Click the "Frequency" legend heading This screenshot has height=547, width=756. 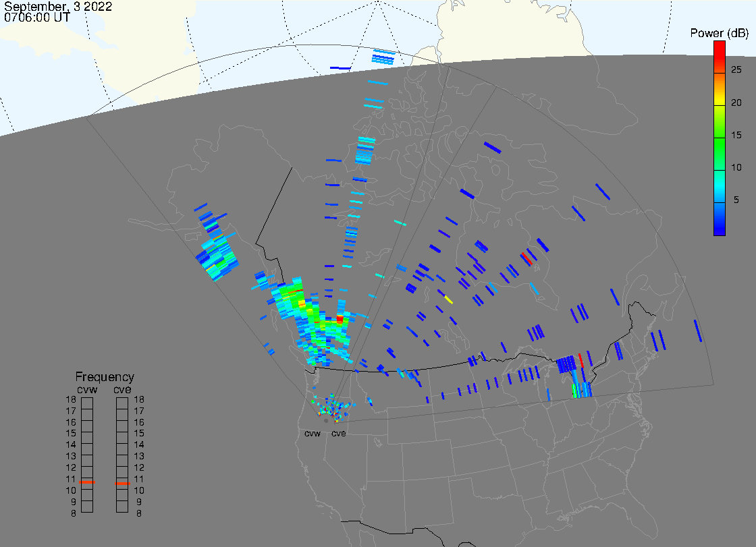click(x=105, y=377)
